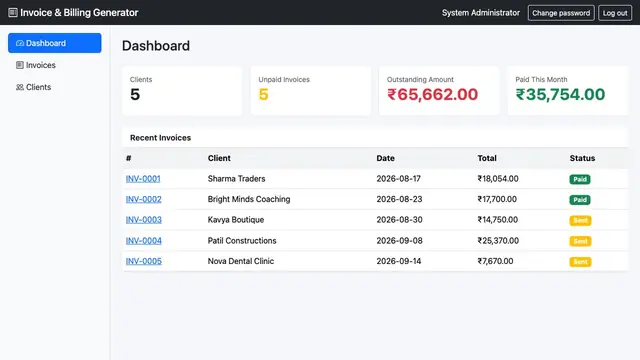Open the Invoice & Billing Generator title
Image resolution: width=640 pixels, height=360 pixels.
[x=79, y=13]
